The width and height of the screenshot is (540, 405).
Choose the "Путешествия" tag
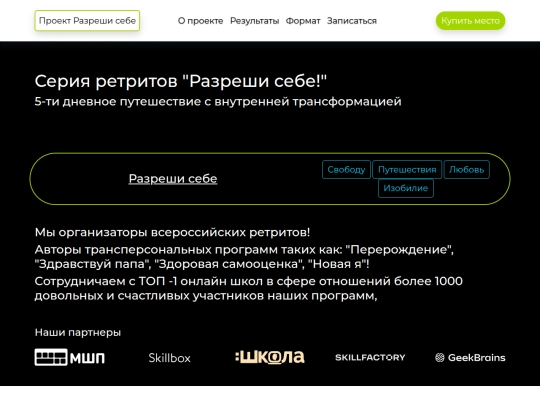pos(407,170)
